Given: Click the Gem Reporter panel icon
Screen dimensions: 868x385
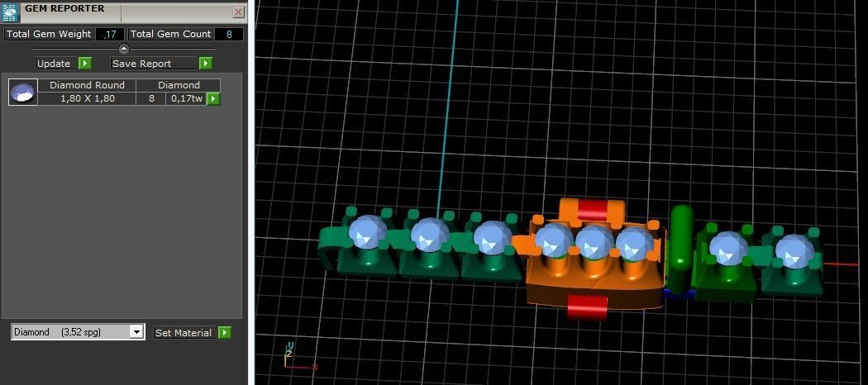Looking at the screenshot, I should tap(11, 12).
